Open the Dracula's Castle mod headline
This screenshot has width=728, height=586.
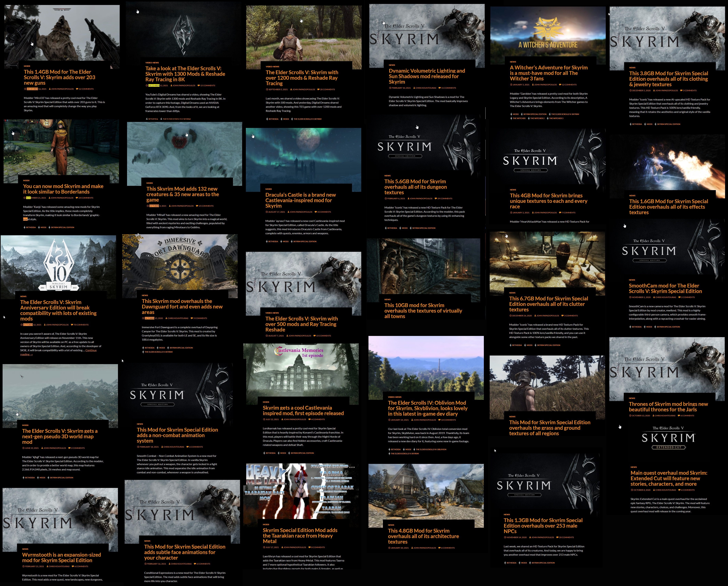300,200
